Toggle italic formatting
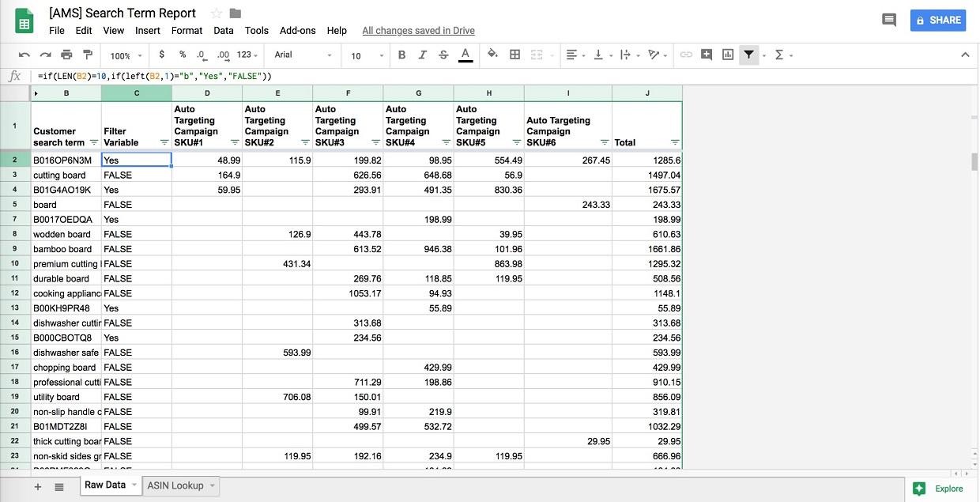Screen dimensions: 980x502 coord(424,55)
